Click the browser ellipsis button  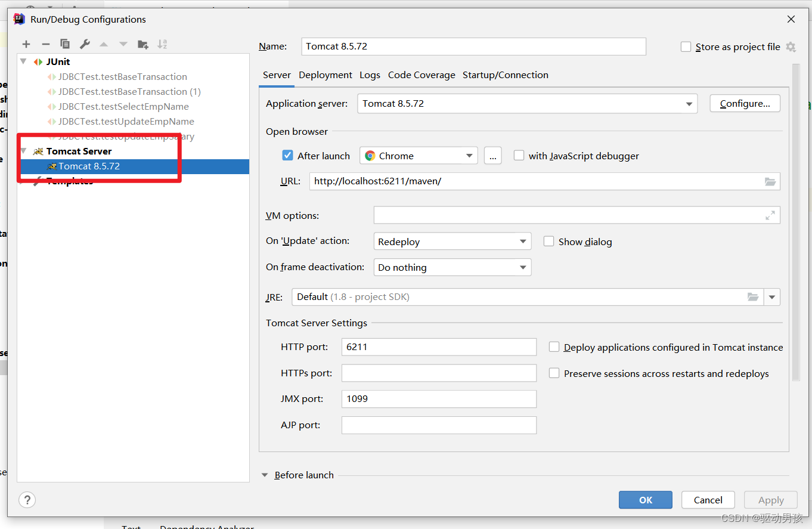492,156
